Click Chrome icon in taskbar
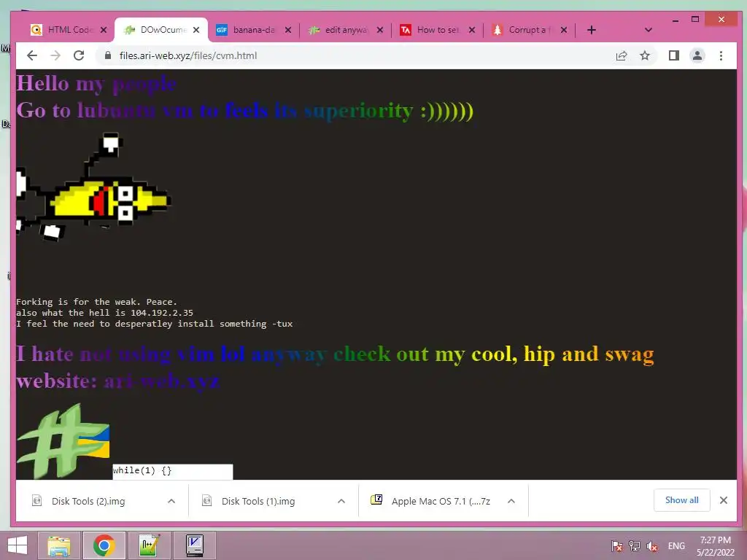This screenshot has height=560, width=747. pos(104,545)
